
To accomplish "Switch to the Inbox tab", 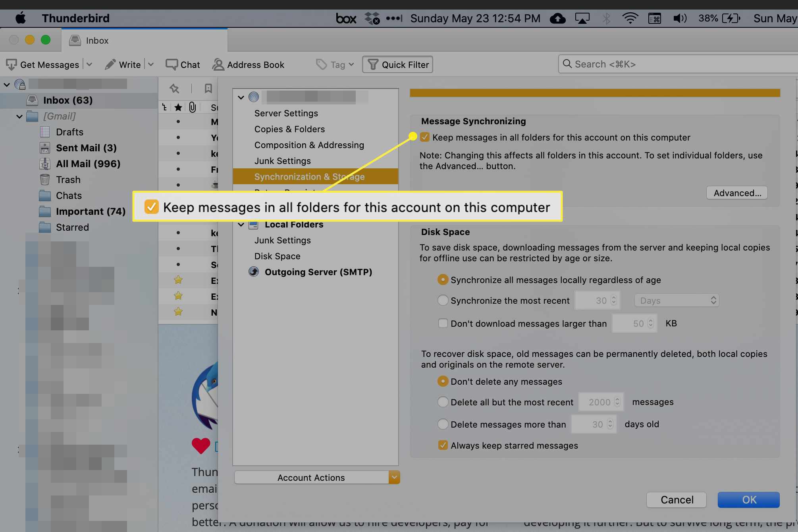I will click(145, 40).
